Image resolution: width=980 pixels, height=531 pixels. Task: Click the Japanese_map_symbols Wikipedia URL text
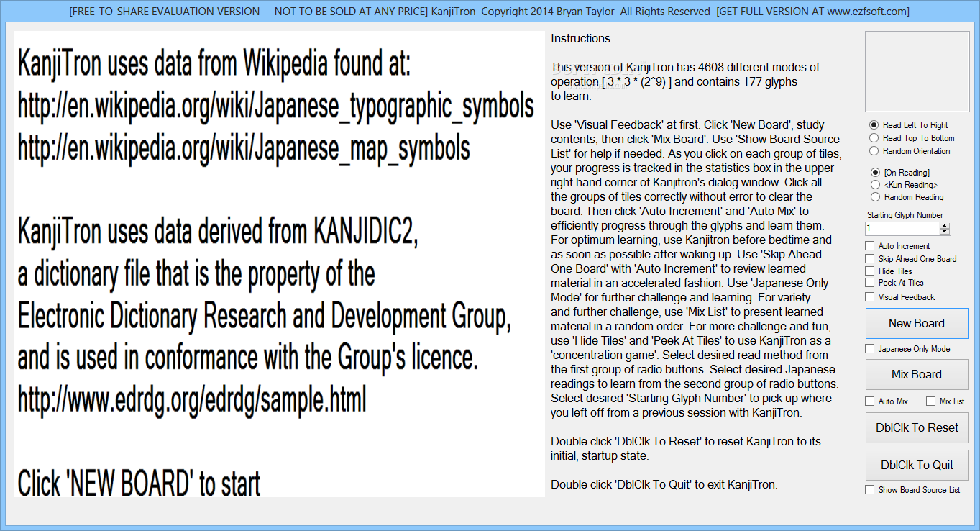click(244, 149)
